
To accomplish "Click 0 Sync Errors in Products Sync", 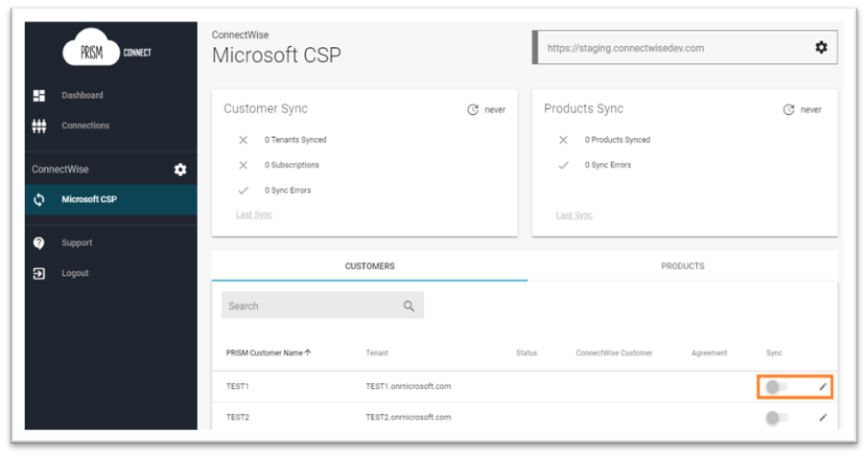I will (608, 165).
